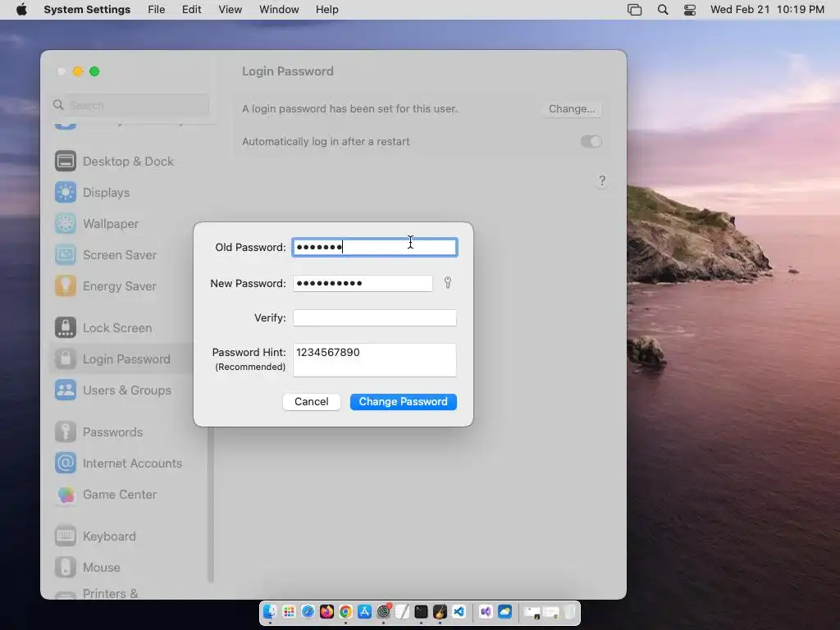Open Control Center in menu bar
The width and height of the screenshot is (840, 630).
[690, 10]
